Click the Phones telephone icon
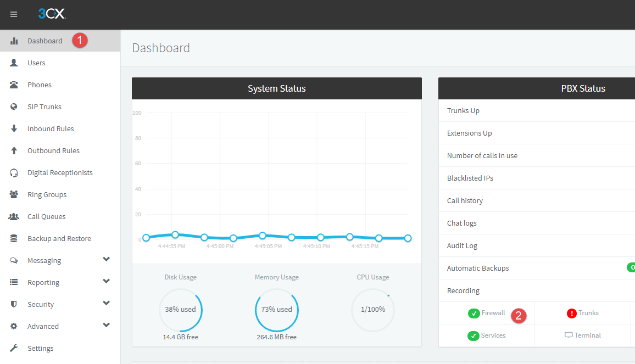Viewport: 635px width, 364px height. point(14,85)
